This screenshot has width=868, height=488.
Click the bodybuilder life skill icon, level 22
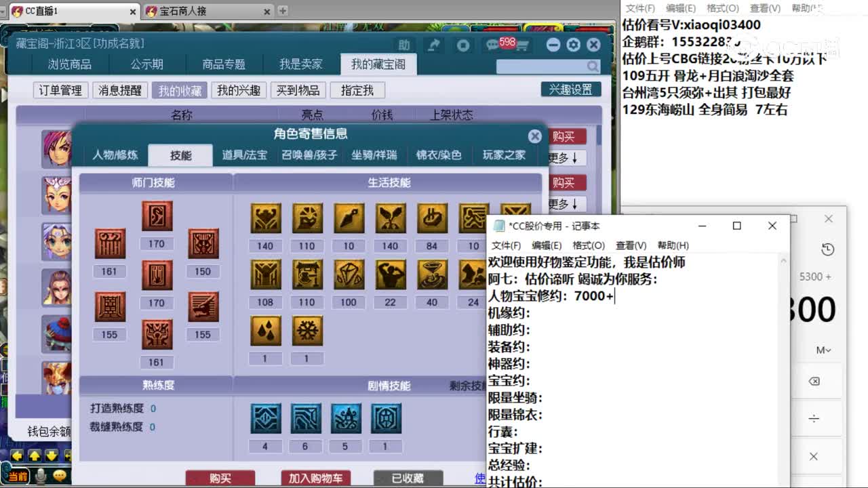[391, 274]
